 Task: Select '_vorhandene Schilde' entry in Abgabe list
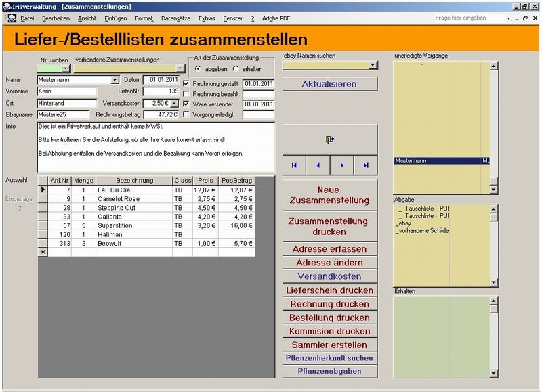[x=422, y=230]
